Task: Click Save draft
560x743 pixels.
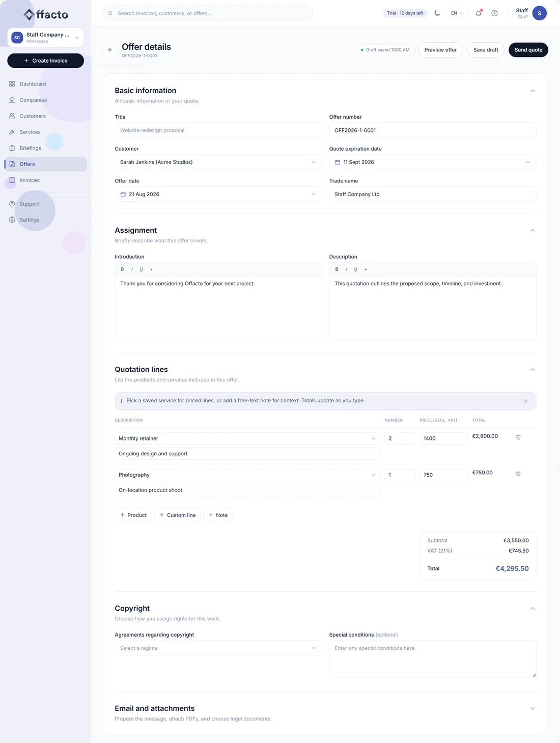Action: [x=486, y=50]
